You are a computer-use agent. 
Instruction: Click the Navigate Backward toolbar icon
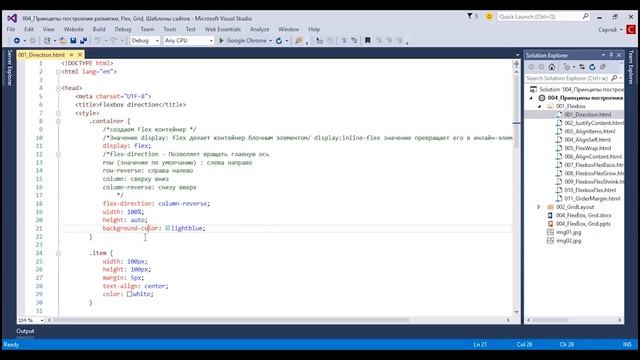(17, 40)
